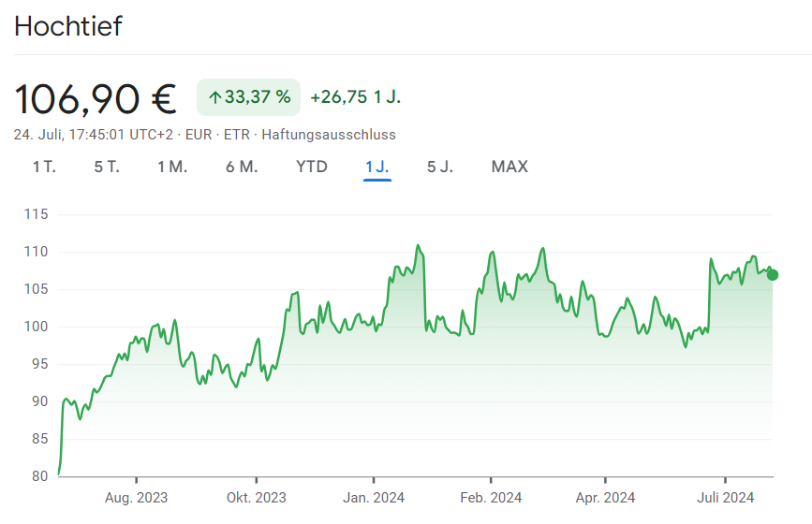This screenshot has width=812, height=524.
Task: Click the Aug. 2023 axis label
Action: click(x=136, y=498)
